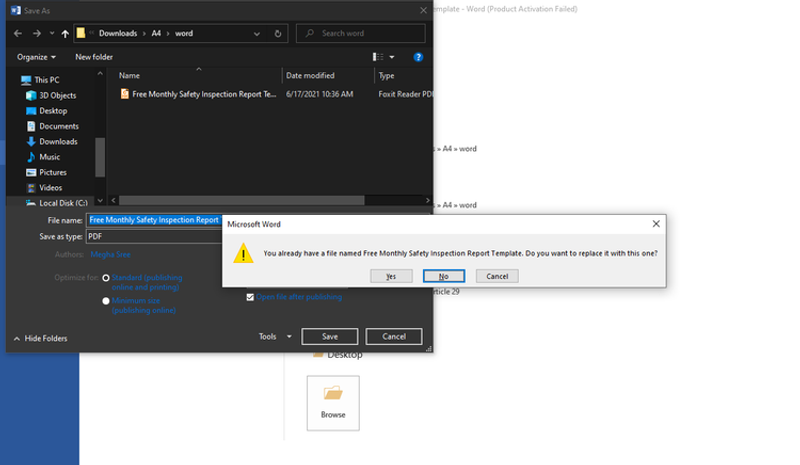Viewport: 800px width, 465px height.
Task: Open Music in navigation pane
Action: pos(49,157)
